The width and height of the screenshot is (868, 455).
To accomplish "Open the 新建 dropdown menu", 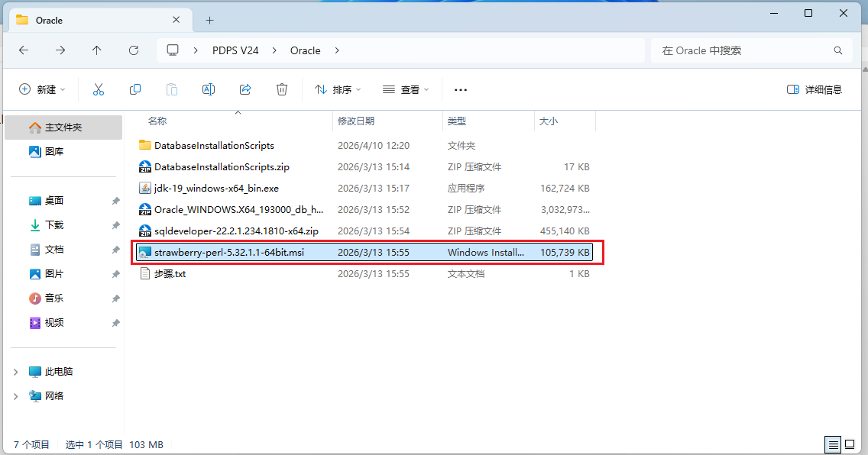I will pyautogui.click(x=42, y=89).
